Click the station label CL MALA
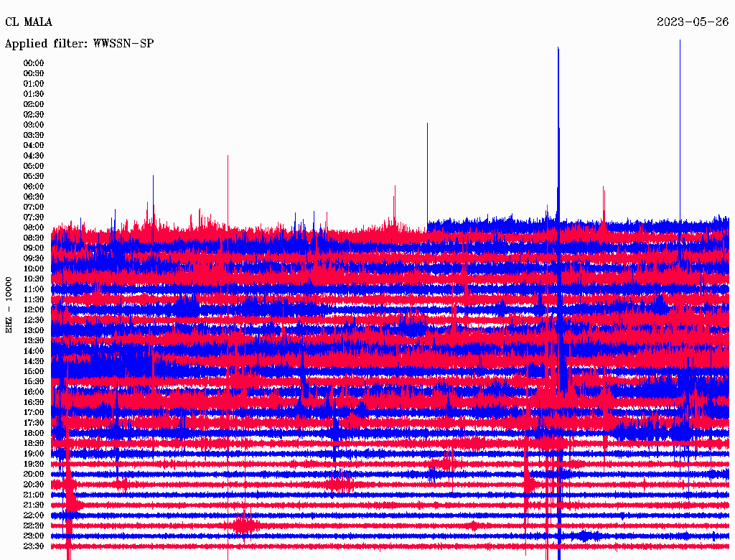Screen dimensions: 735x560 [29, 22]
